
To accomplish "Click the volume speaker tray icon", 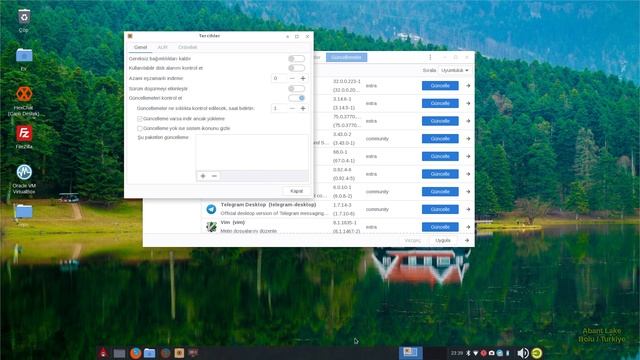I will [522, 353].
